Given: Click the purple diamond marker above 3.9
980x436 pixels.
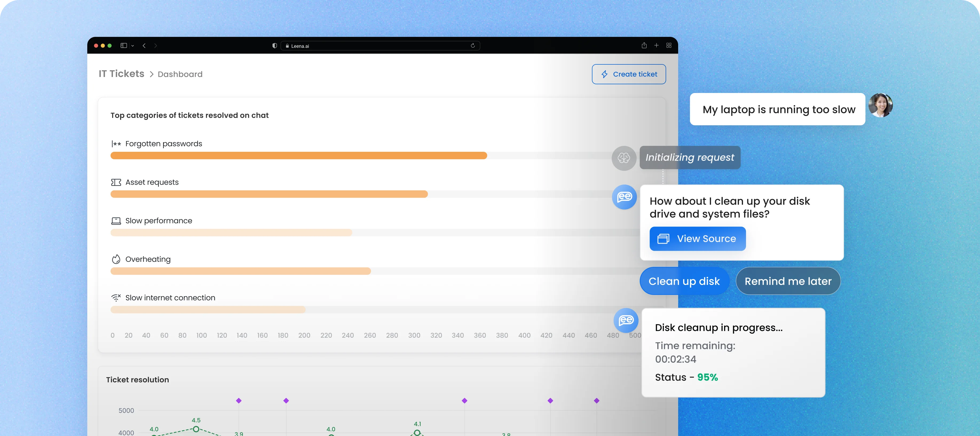Looking at the screenshot, I should (x=239, y=400).
